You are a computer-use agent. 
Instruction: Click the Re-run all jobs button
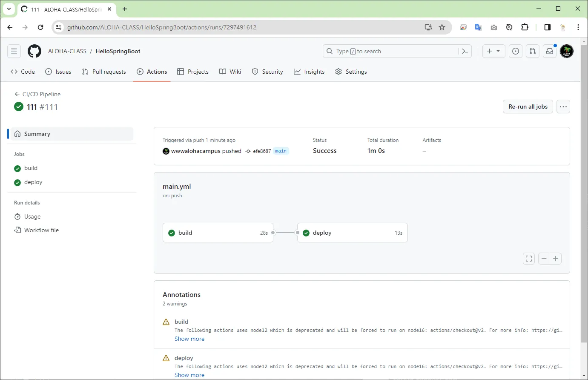tap(528, 107)
